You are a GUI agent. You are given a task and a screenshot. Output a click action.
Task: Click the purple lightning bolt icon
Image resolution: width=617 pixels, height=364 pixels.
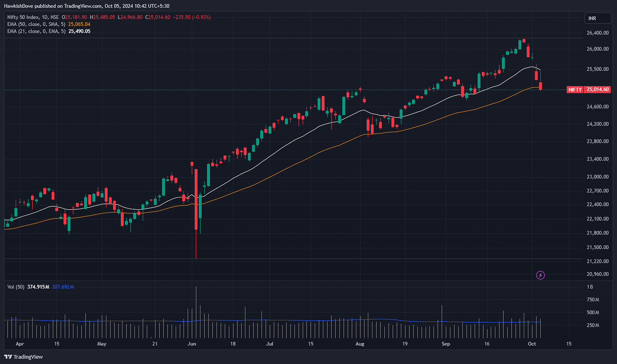pos(540,275)
